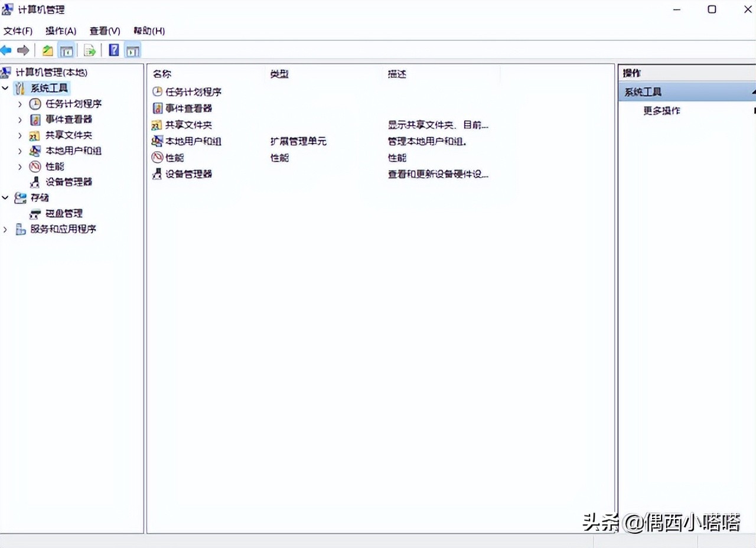Click the forward navigation arrow
Screen dimensions: 756x548
click(22, 50)
